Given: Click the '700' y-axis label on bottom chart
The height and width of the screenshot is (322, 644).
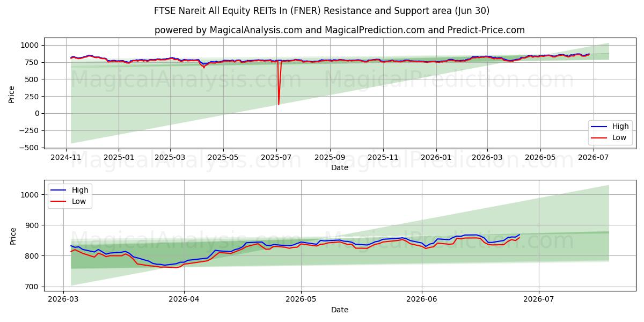Looking at the screenshot, I should [33, 287].
